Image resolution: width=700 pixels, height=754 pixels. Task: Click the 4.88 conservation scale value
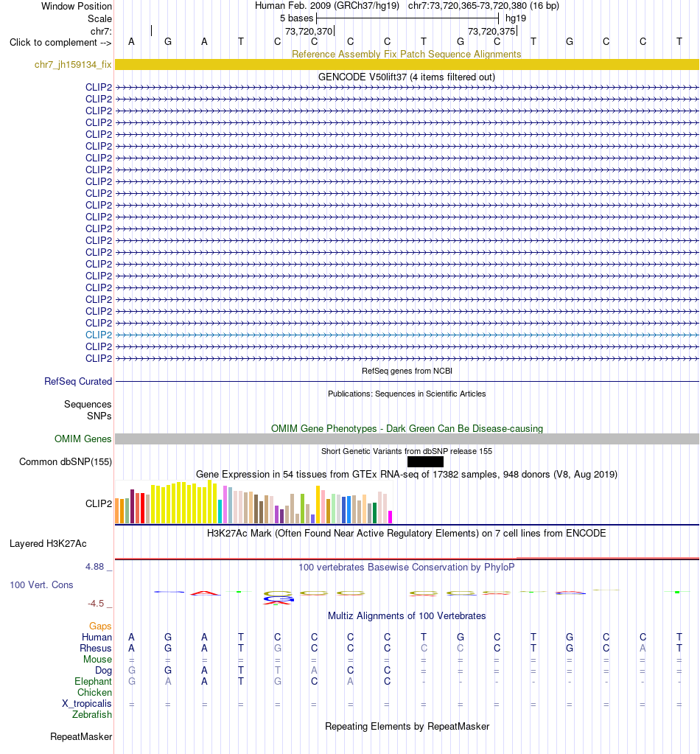(x=95, y=567)
